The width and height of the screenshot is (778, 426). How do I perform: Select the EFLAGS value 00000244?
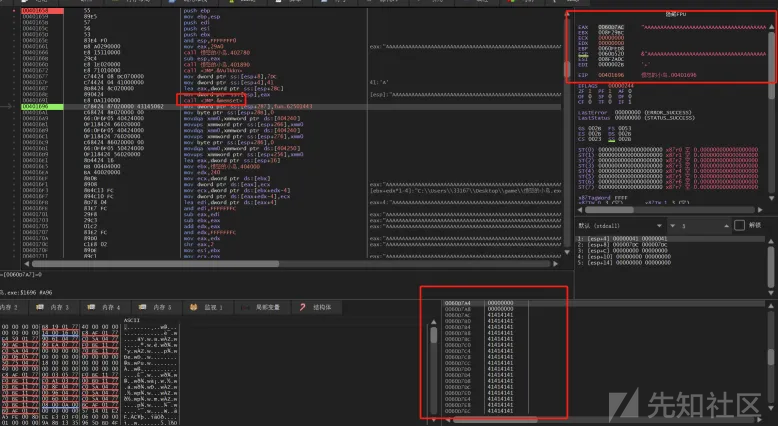coord(620,86)
